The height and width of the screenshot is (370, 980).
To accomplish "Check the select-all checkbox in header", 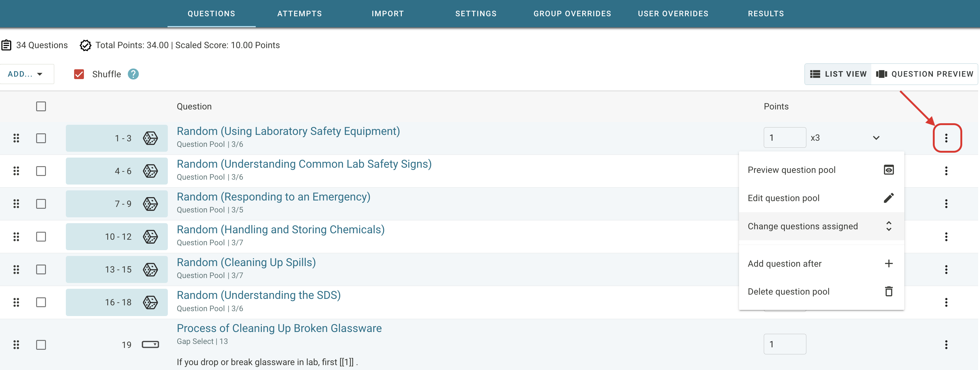I will [41, 106].
